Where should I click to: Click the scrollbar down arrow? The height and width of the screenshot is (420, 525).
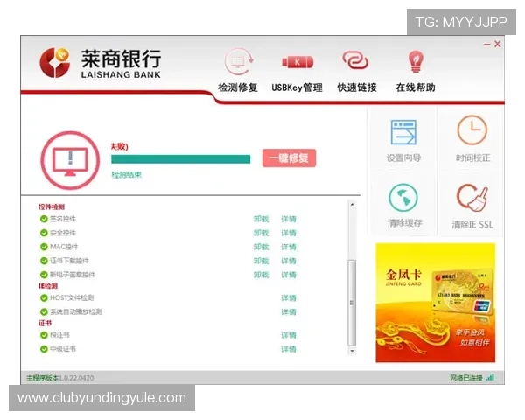pyautogui.click(x=352, y=351)
